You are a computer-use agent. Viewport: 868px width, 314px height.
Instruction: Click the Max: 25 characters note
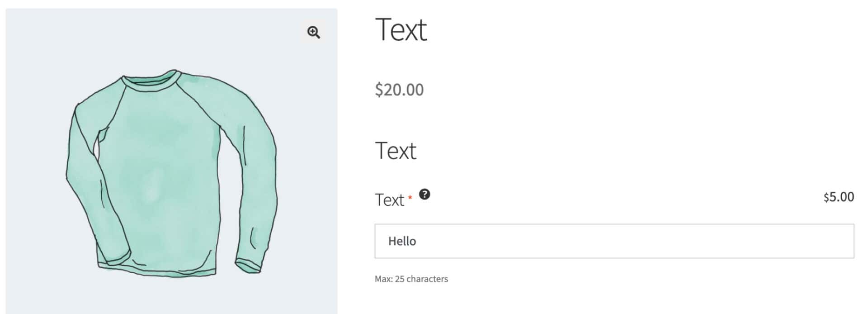[x=411, y=279]
